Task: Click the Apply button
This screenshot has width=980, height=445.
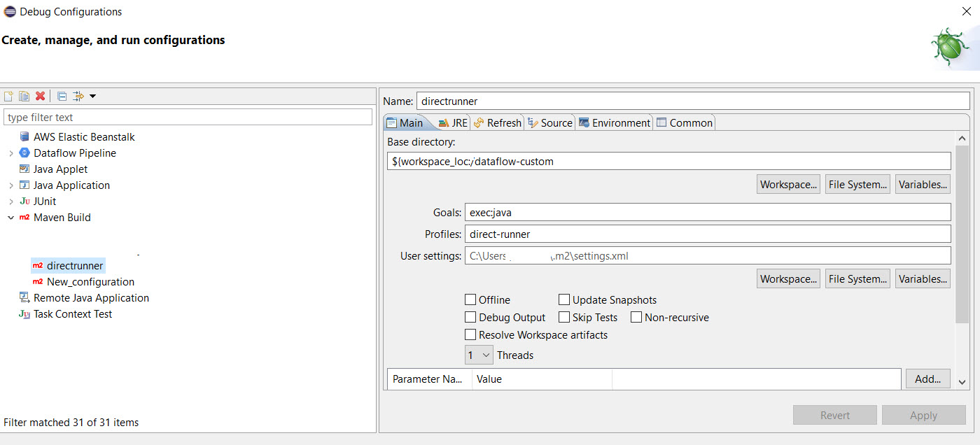Action: click(x=923, y=415)
